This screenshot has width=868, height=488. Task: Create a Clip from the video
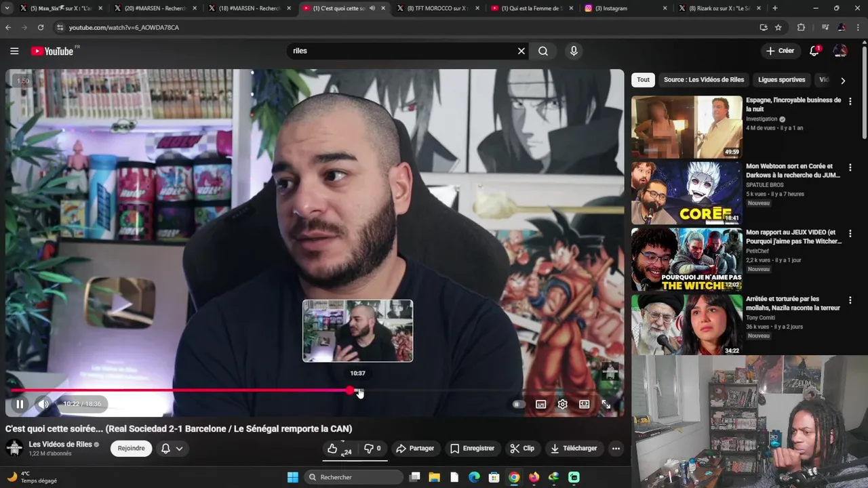522,448
